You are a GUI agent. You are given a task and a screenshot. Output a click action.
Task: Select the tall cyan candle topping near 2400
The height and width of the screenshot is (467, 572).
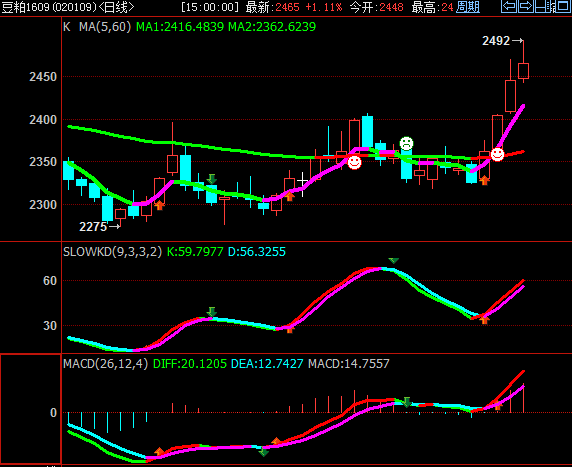367,132
